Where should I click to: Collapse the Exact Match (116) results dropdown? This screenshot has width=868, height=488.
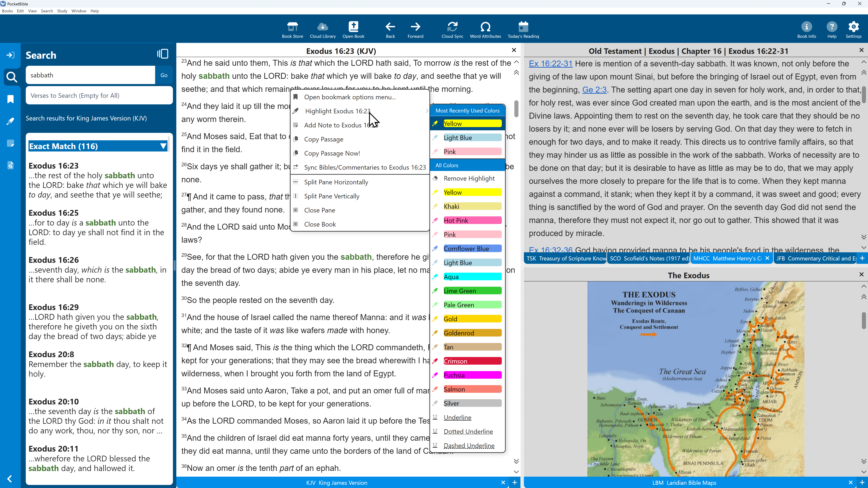163,146
